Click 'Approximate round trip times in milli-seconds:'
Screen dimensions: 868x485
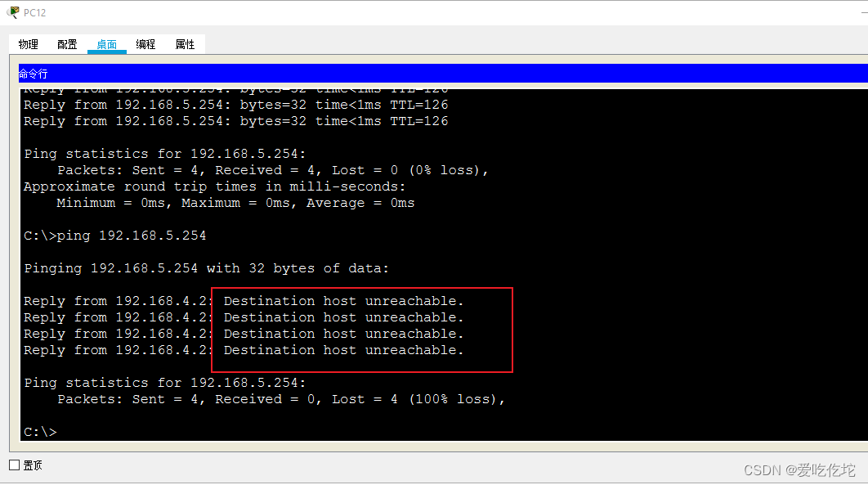215,186
